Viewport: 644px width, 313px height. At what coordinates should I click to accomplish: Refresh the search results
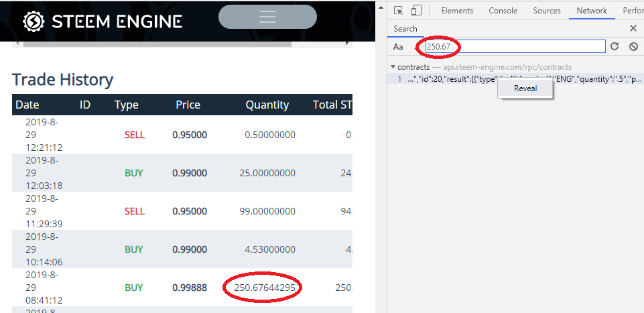pyautogui.click(x=615, y=46)
